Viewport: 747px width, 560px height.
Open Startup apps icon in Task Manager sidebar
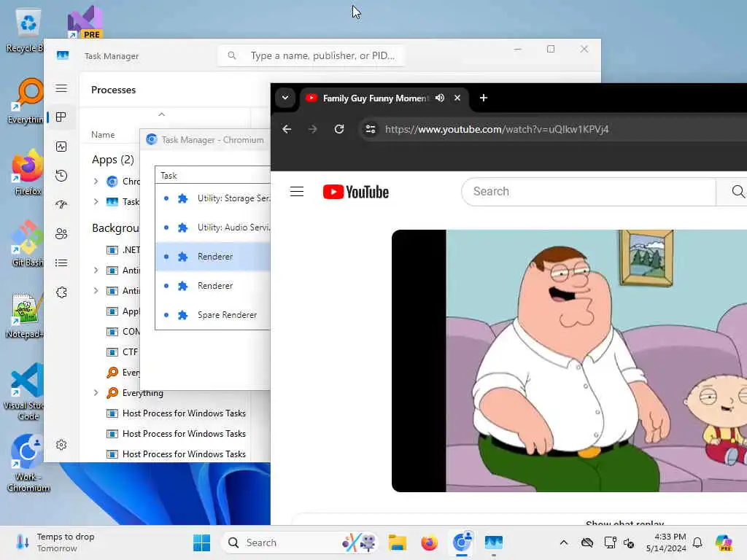[61, 205]
